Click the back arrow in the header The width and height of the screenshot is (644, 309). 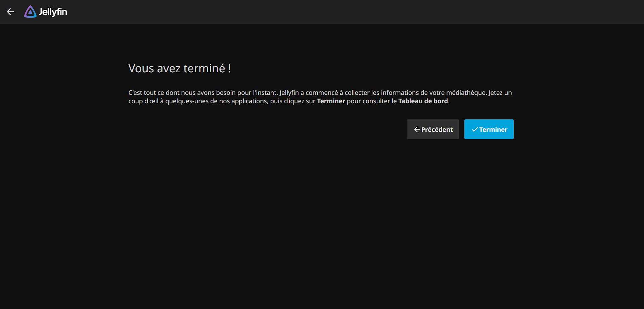[10, 12]
